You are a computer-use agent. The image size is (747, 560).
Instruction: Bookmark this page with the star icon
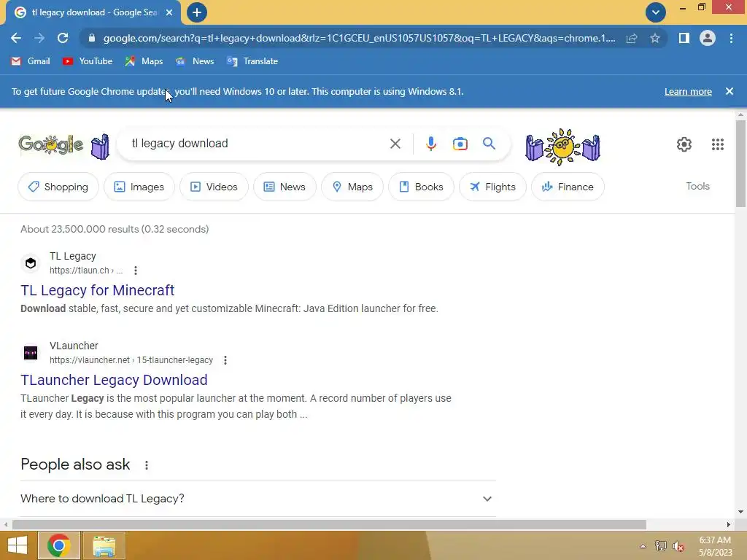pyautogui.click(x=655, y=38)
